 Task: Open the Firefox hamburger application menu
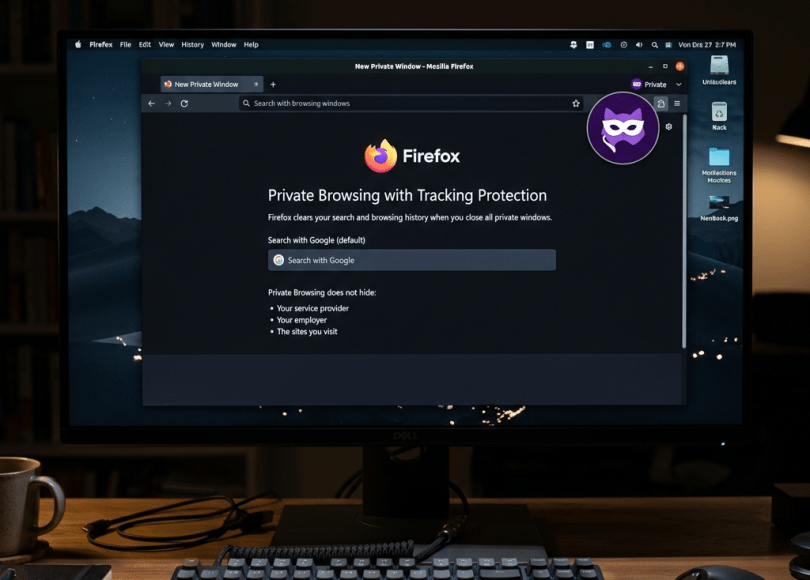(677, 103)
